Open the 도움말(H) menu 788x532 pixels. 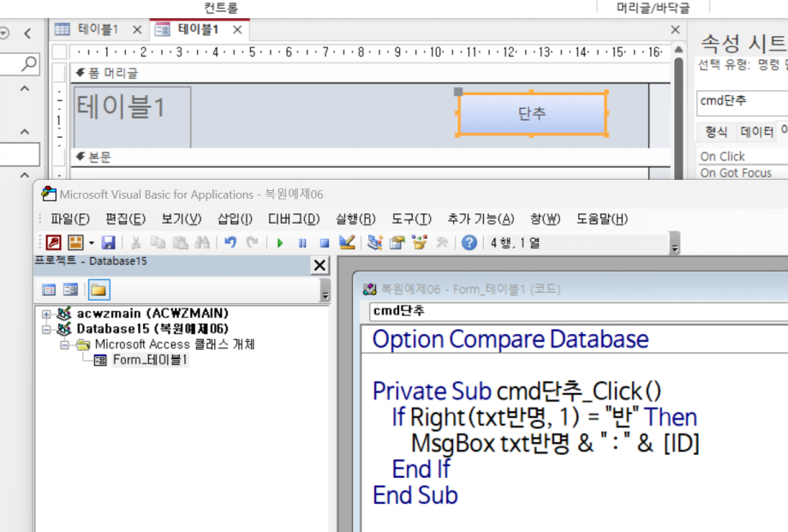tap(601, 219)
